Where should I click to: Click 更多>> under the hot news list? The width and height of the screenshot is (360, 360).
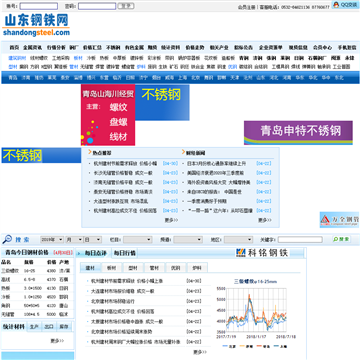point(171,220)
